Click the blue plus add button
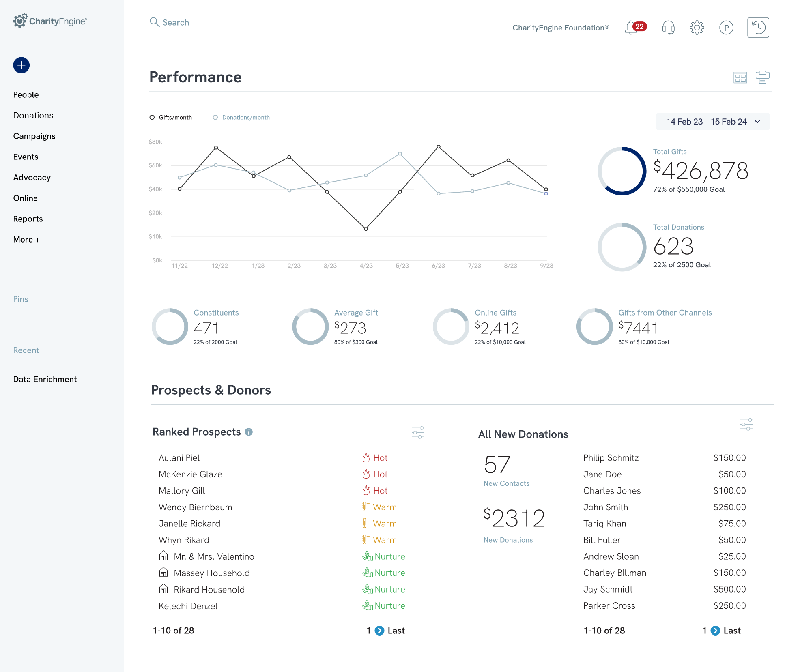The width and height of the screenshot is (785, 672). click(21, 65)
